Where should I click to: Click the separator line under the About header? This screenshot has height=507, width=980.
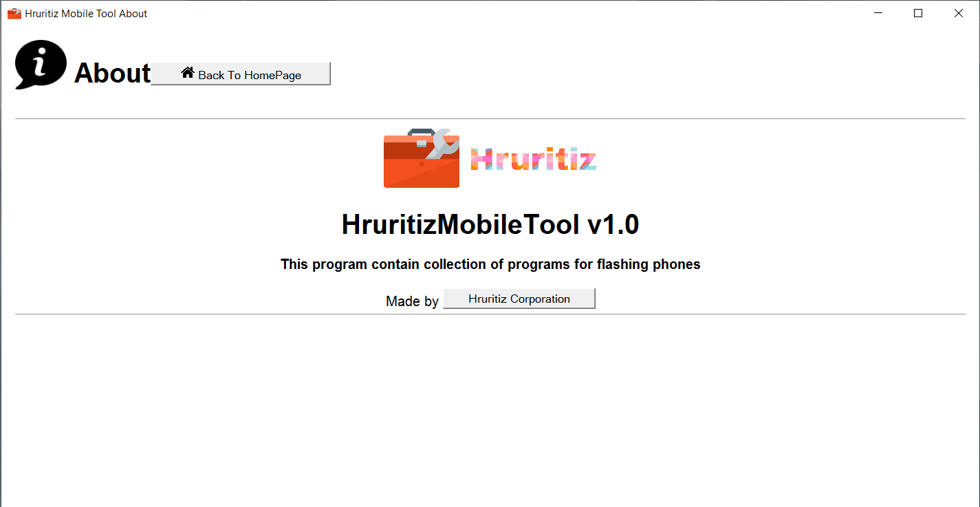click(x=490, y=119)
